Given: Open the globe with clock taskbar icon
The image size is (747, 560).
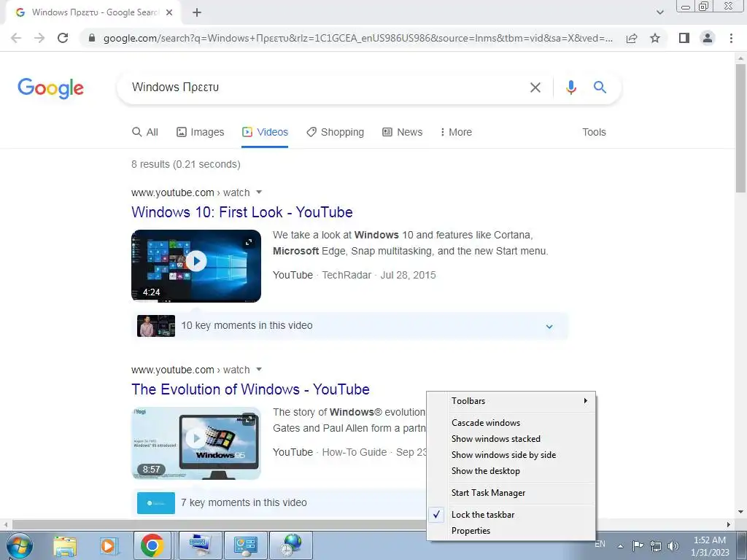Looking at the screenshot, I should 292,545.
